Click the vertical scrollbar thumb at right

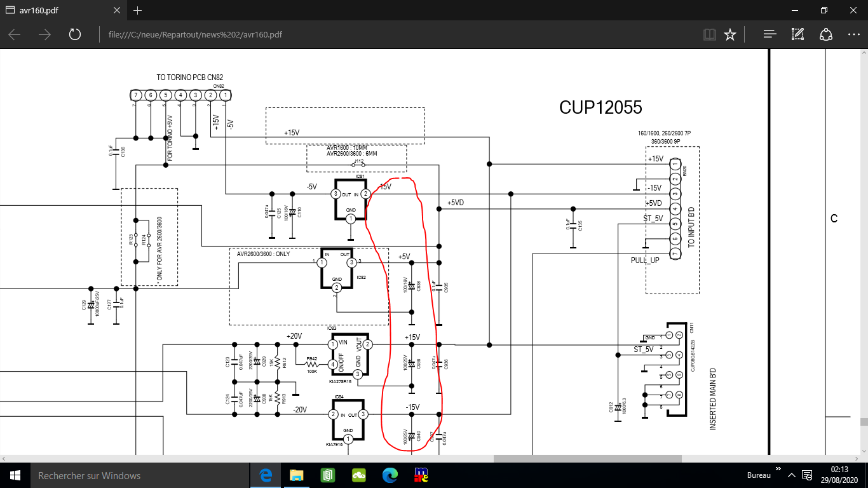point(864,422)
